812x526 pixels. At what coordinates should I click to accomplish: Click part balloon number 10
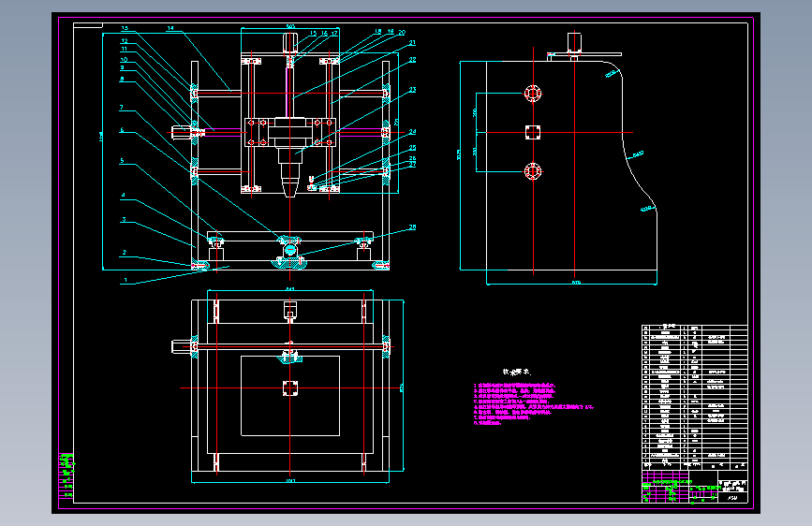124,60
